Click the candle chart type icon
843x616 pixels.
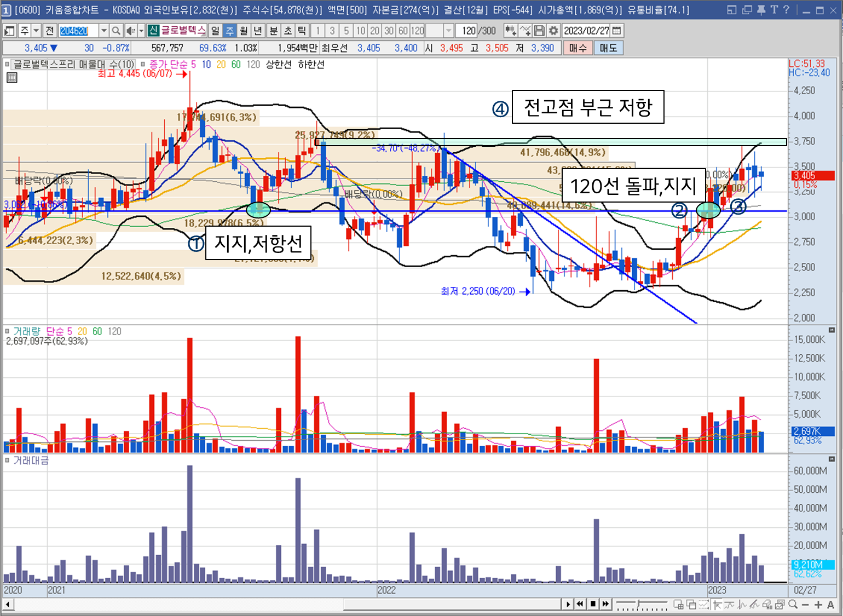[x=510, y=31]
